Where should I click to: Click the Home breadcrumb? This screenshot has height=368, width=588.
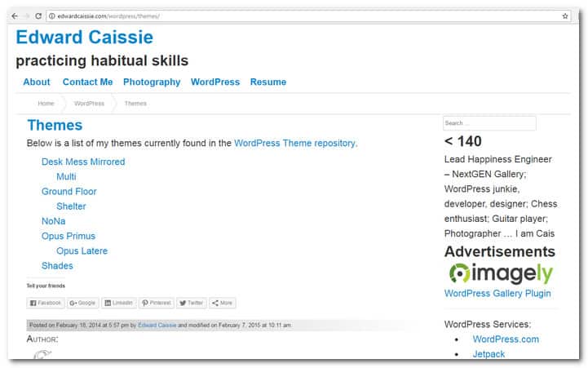pos(46,104)
